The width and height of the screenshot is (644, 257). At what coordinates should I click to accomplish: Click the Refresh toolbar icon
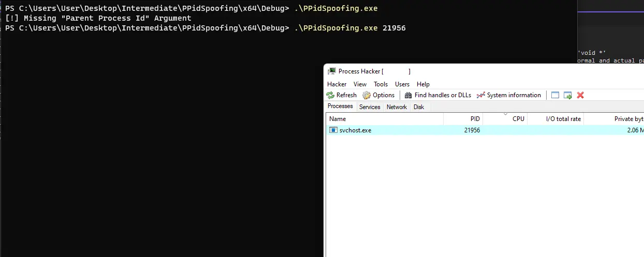(x=330, y=95)
